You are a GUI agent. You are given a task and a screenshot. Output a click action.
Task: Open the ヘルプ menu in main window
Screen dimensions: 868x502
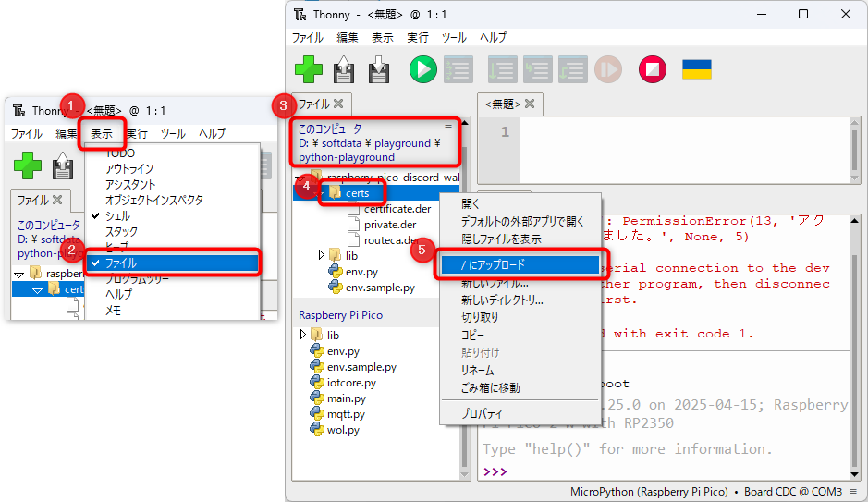pos(493,37)
